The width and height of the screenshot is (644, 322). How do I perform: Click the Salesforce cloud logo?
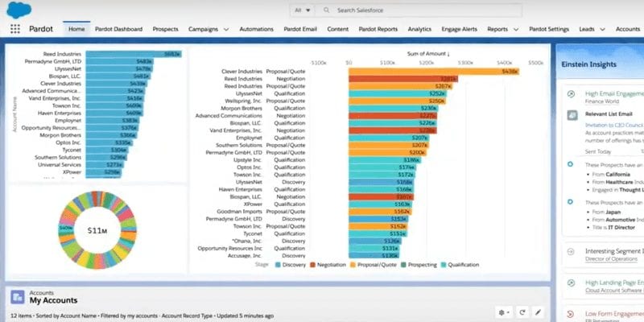(x=19, y=10)
